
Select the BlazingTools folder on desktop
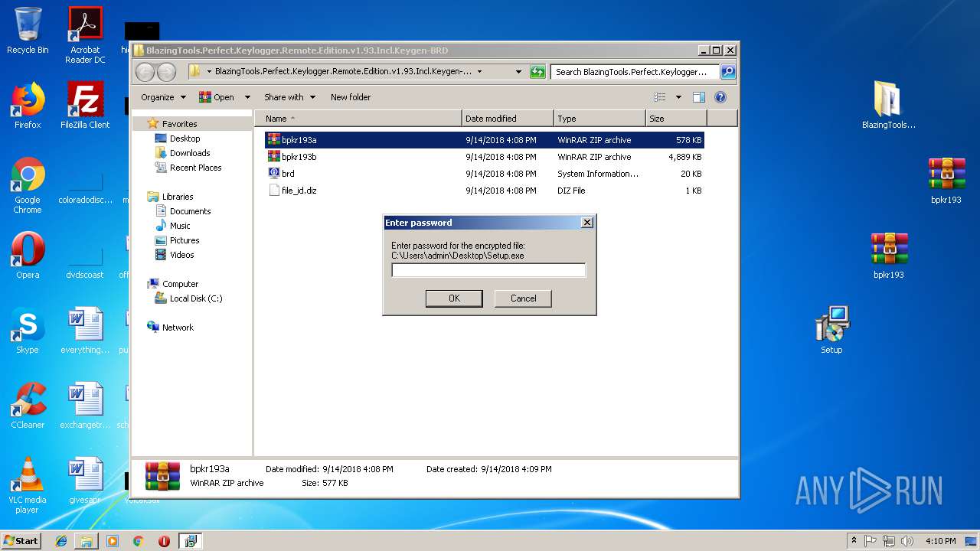point(889,106)
